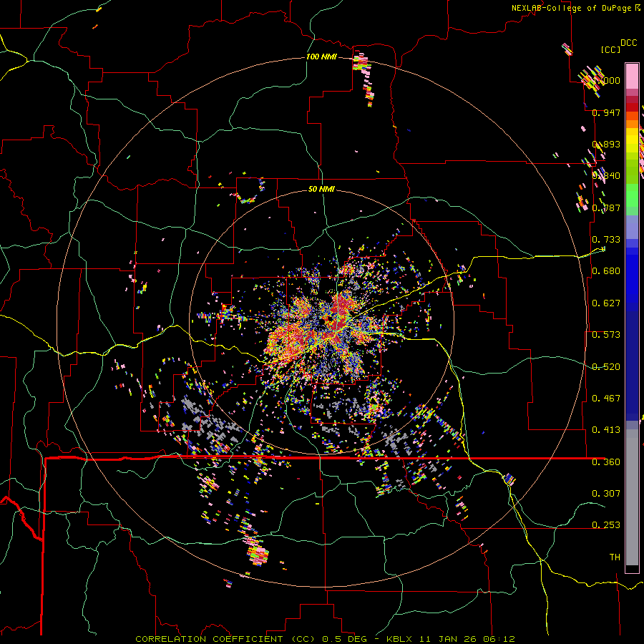Click the 06:12 timestamp

tap(499, 639)
